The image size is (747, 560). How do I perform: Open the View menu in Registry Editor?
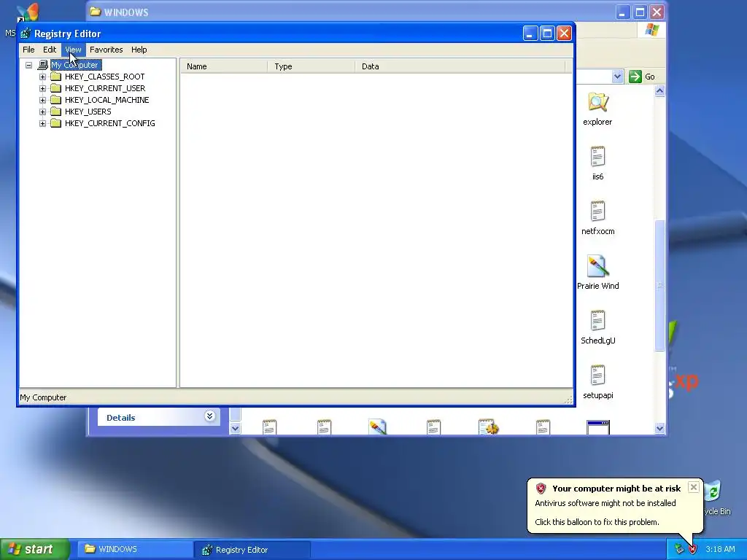coord(73,50)
